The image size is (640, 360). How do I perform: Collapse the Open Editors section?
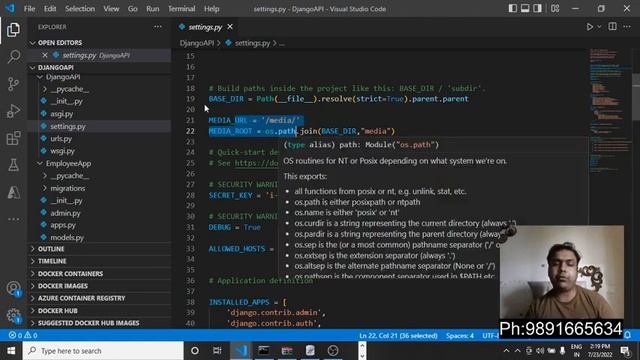point(100,42)
